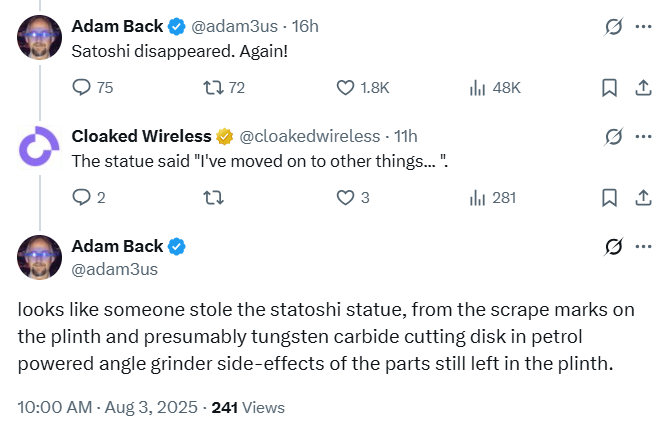Image resolution: width=667 pixels, height=424 pixels.
Task: Reply to Cloaked Wireless tweet
Action: (83, 197)
